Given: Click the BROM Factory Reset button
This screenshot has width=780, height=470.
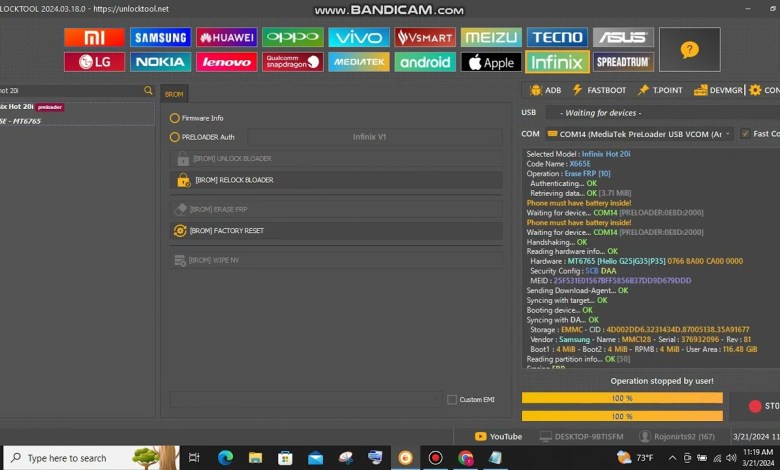Looking at the screenshot, I should [x=336, y=230].
